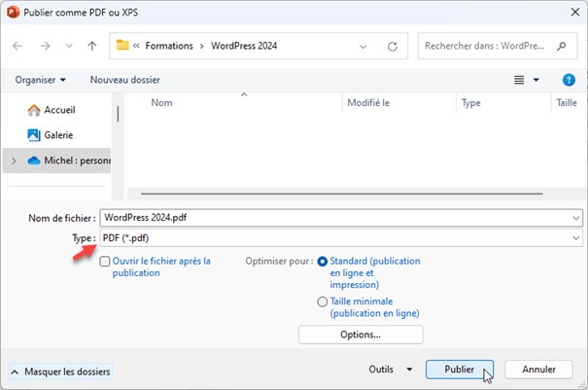Image resolution: width=588 pixels, height=390 pixels.
Task: Click the view layout icon
Action: pos(520,80)
